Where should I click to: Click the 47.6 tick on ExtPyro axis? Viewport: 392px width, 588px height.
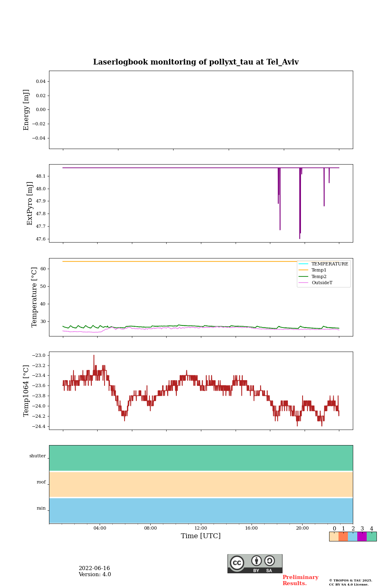41,239
